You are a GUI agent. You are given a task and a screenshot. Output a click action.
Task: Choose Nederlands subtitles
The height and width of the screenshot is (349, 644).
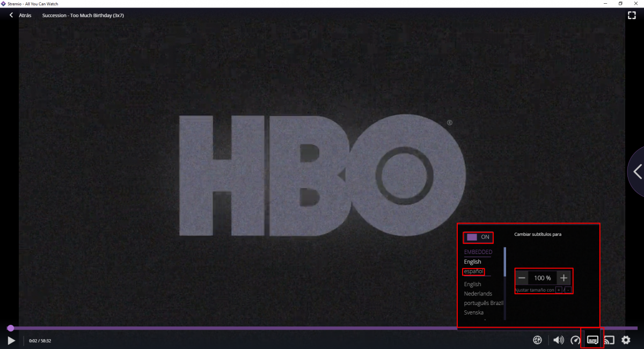point(478,294)
